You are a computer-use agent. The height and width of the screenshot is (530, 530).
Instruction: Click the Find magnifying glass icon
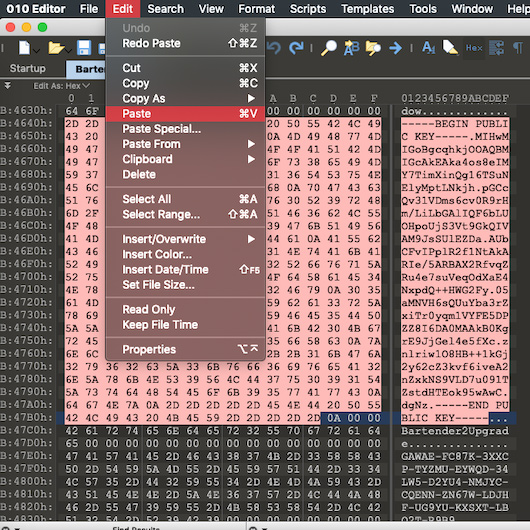click(329, 48)
